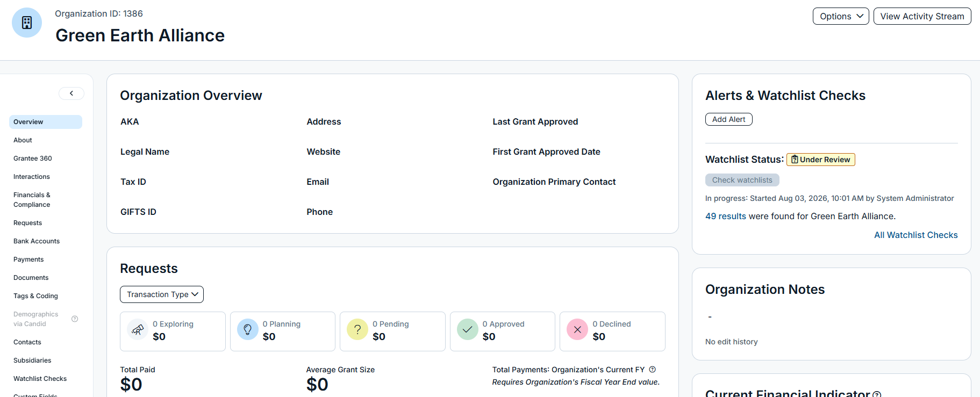Click the 0 Planning card
The image size is (980, 397).
point(283,331)
